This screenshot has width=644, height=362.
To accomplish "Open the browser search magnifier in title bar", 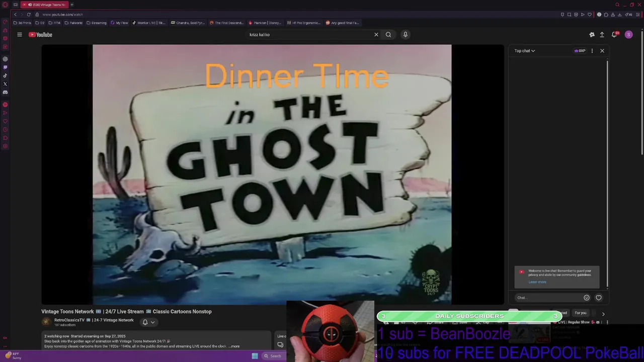I will point(617,5).
